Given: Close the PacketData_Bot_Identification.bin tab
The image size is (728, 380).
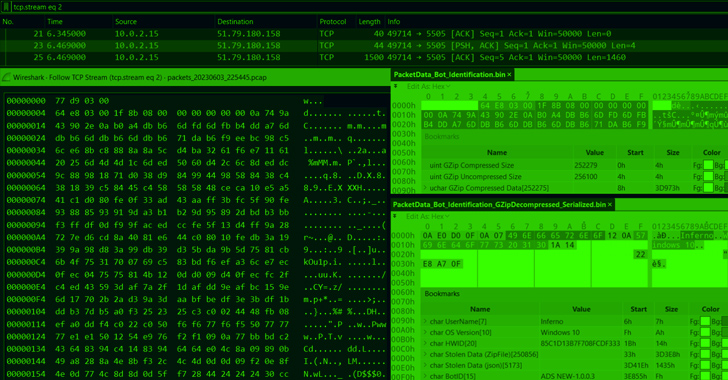Looking at the screenshot, I should pos(509,75).
